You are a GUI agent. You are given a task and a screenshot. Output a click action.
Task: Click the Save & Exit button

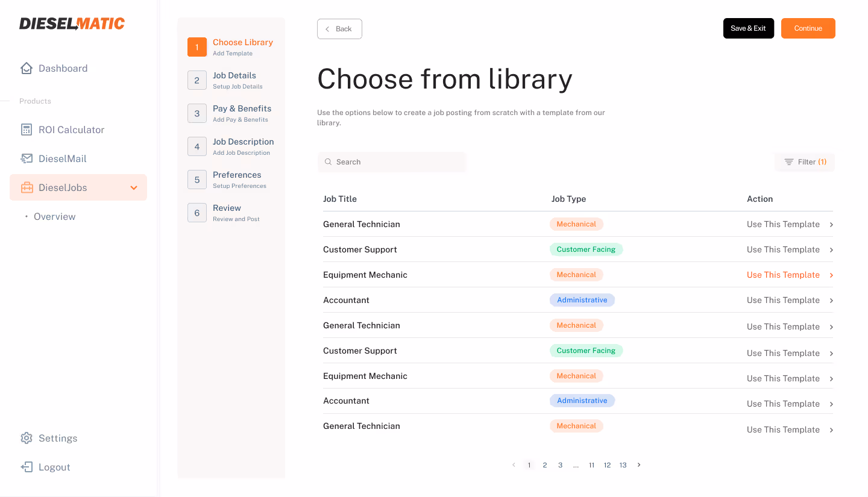click(749, 28)
